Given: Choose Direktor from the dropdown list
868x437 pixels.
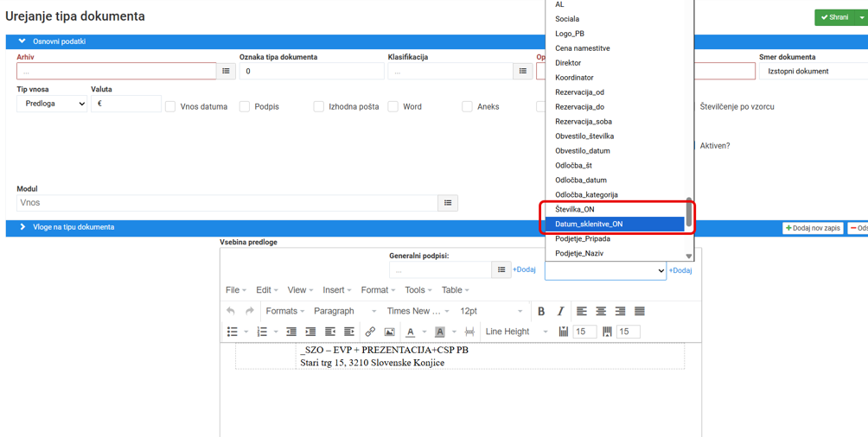Looking at the screenshot, I should 615,63.
